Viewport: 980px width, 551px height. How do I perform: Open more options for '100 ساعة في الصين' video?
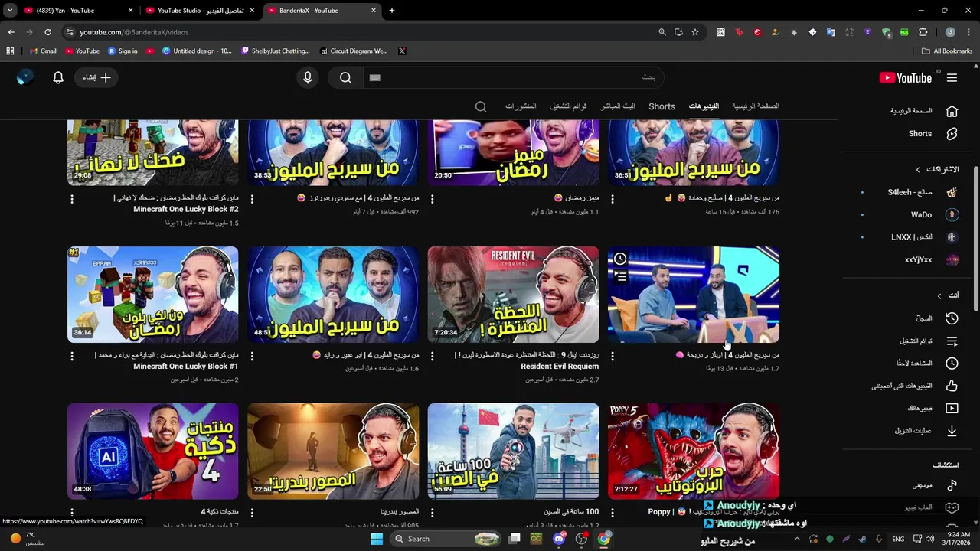click(433, 513)
